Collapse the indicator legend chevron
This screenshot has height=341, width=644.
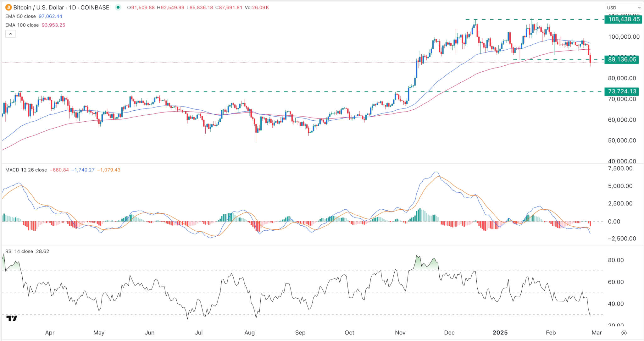click(x=10, y=34)
